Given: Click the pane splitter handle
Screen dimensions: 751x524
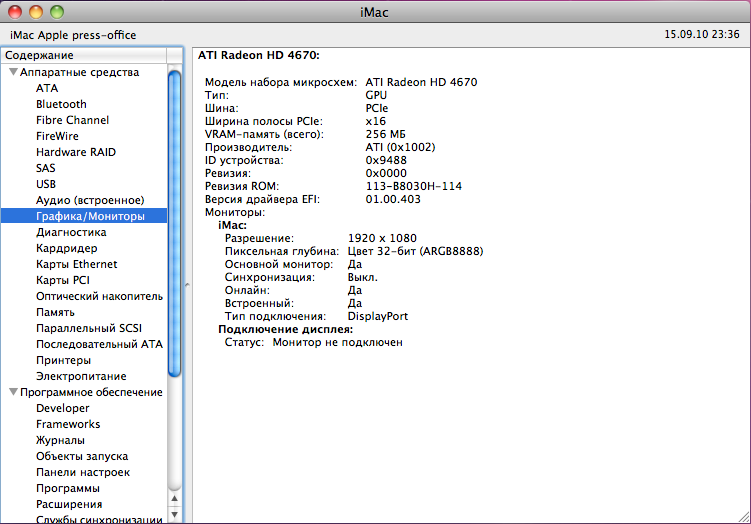Looking at the screenshot, I should click(x=187, y=285).
